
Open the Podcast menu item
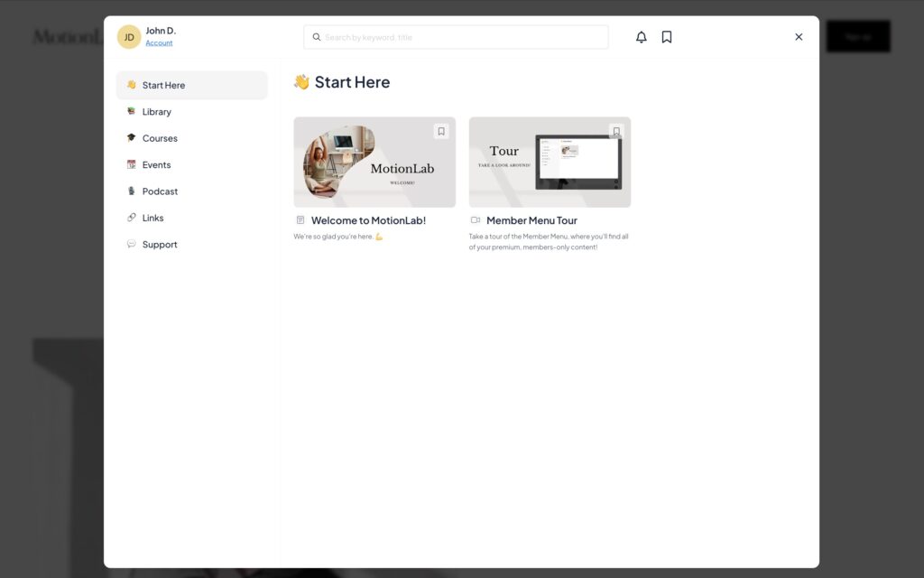pos(160,191)
